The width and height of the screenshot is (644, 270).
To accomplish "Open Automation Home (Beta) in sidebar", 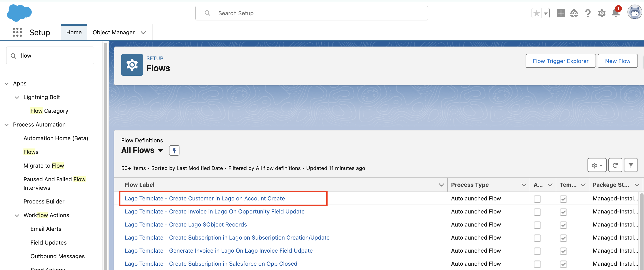I will coord(56,138).
